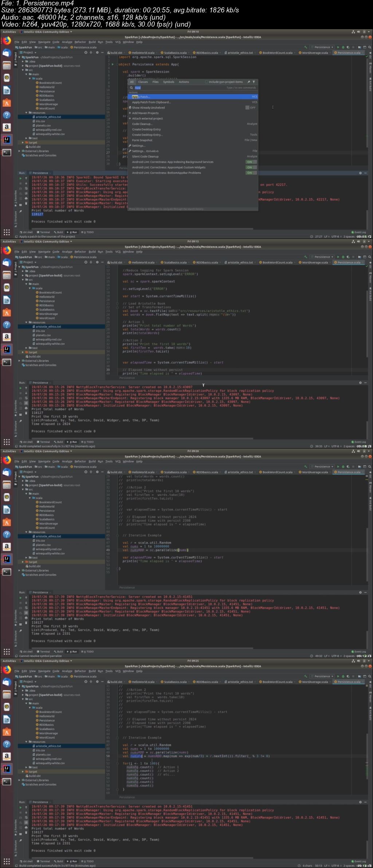Toggle Appcompat Custom Widgets lint switch
The image size is (373, 868).
click(251, 167)
